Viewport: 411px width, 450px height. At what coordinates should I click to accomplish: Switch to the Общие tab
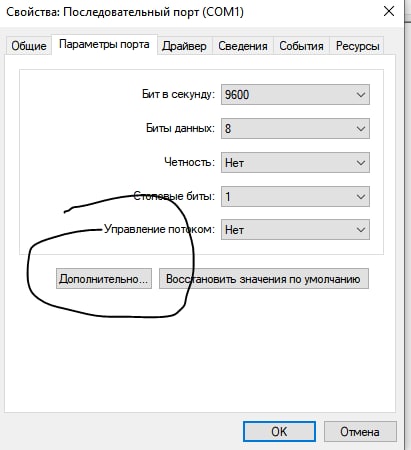(x=29, y=46)
